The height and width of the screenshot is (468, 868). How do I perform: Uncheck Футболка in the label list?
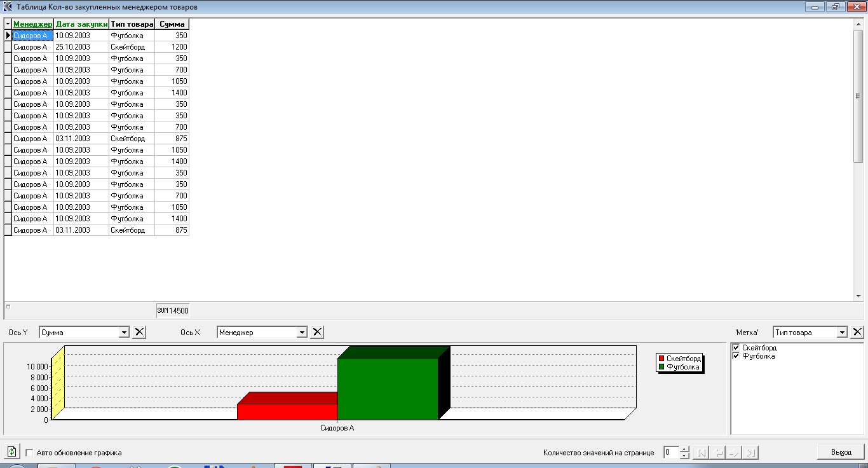coord(736,356)
